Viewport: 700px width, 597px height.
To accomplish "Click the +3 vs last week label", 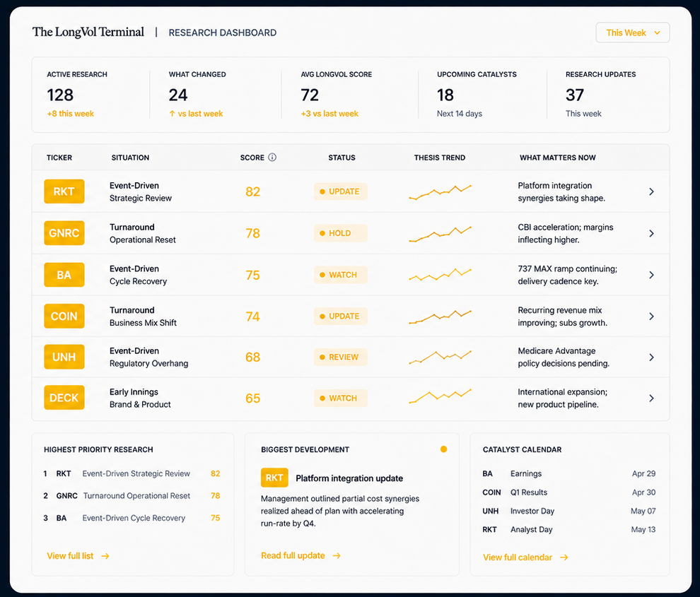I will pos(329,114).
